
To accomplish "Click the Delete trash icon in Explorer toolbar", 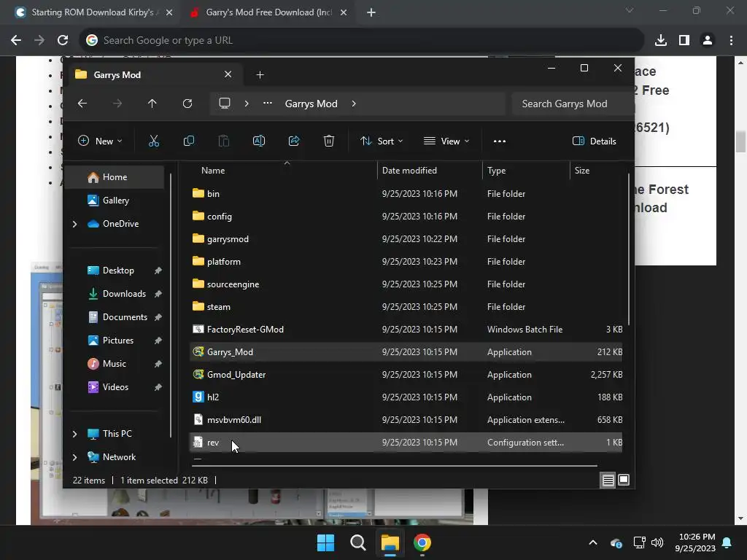I will tap(329, 141).
